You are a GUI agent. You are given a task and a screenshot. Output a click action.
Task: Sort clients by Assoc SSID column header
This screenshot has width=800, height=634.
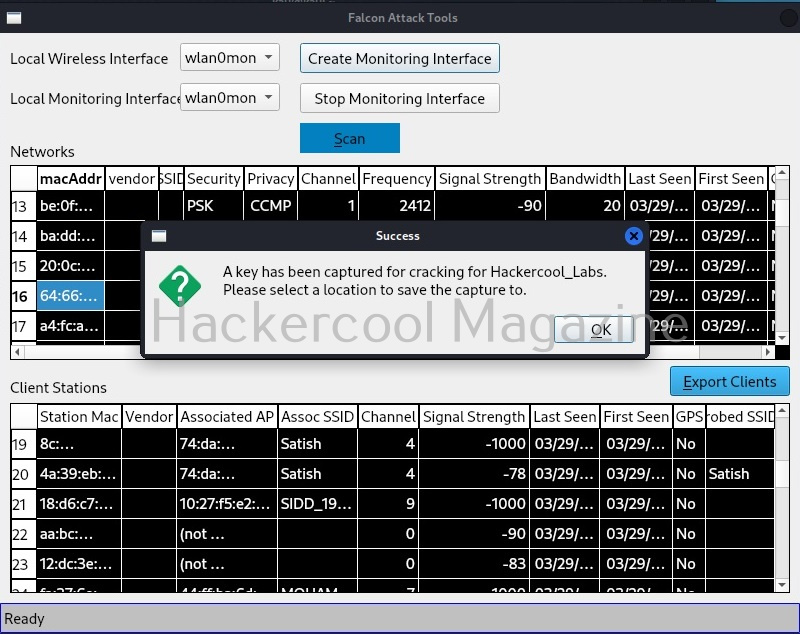pyautogui.click(x=317, y=417)
